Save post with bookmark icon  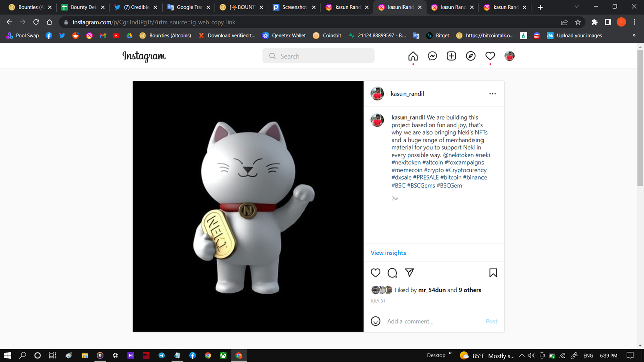pyautogui.click(x=493, y=273)
